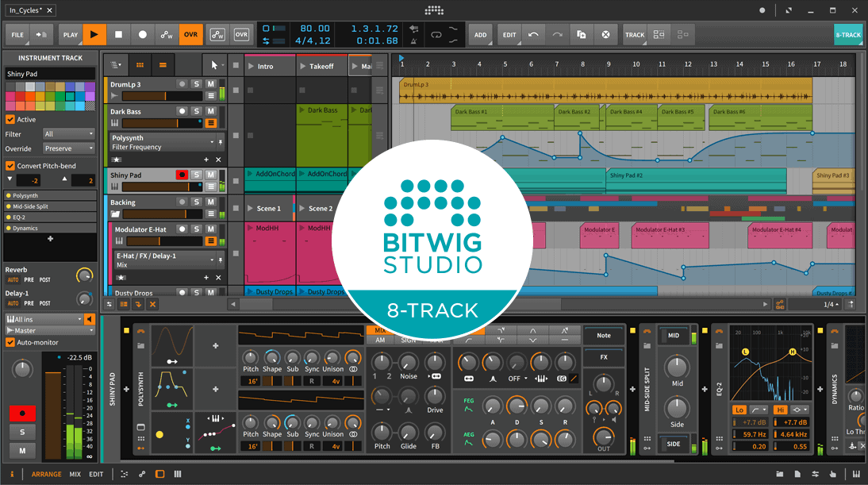The image size is (868, 485).
Task: Click the loop icon in the transport bar
Action: coord(436,34)
